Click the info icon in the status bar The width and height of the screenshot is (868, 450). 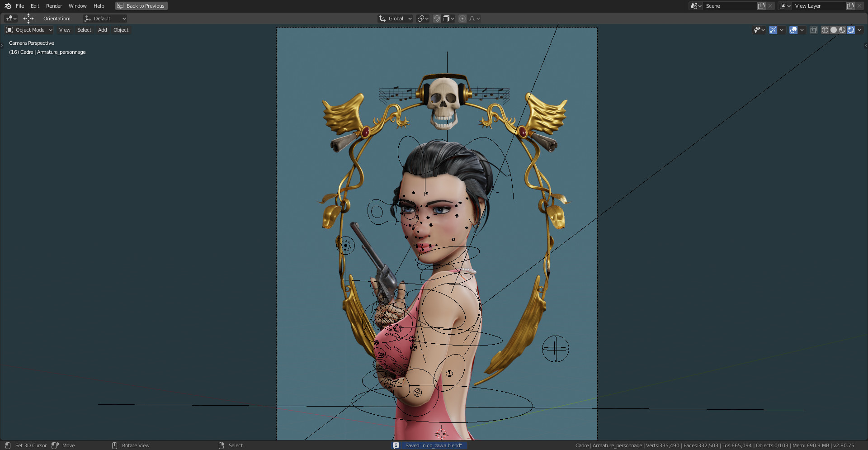click(x=396, y=445)
